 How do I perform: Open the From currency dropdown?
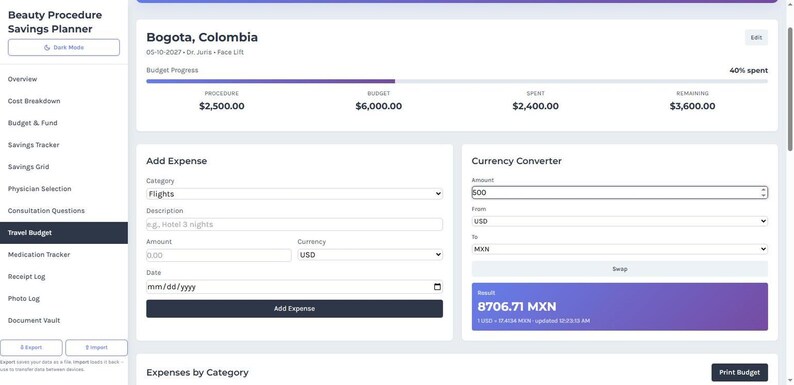tap(619, 221)
